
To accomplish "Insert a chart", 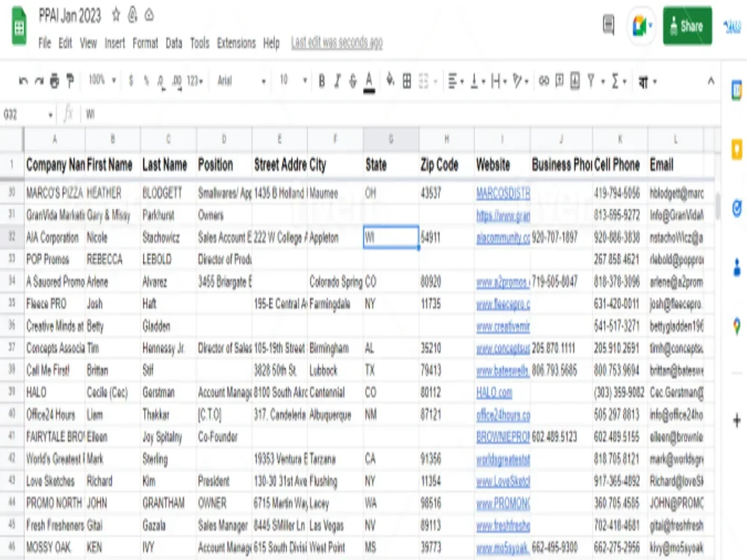I will tap(575, 81).
